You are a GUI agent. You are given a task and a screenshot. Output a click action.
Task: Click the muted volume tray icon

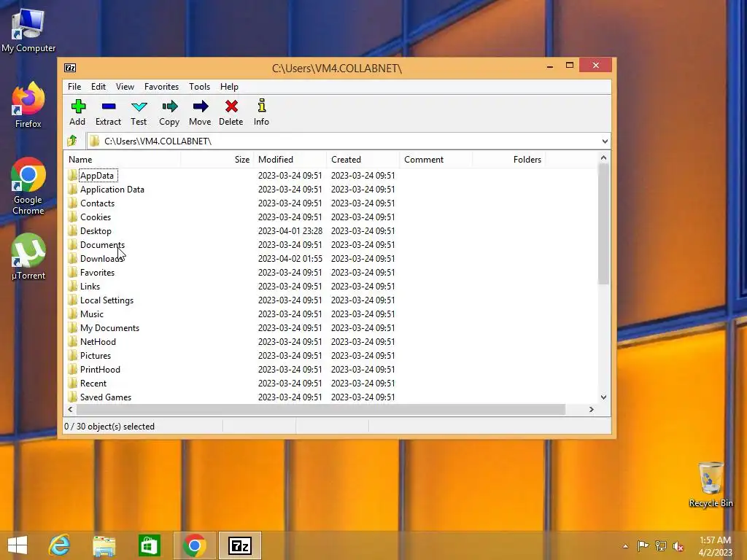(678, 546)
